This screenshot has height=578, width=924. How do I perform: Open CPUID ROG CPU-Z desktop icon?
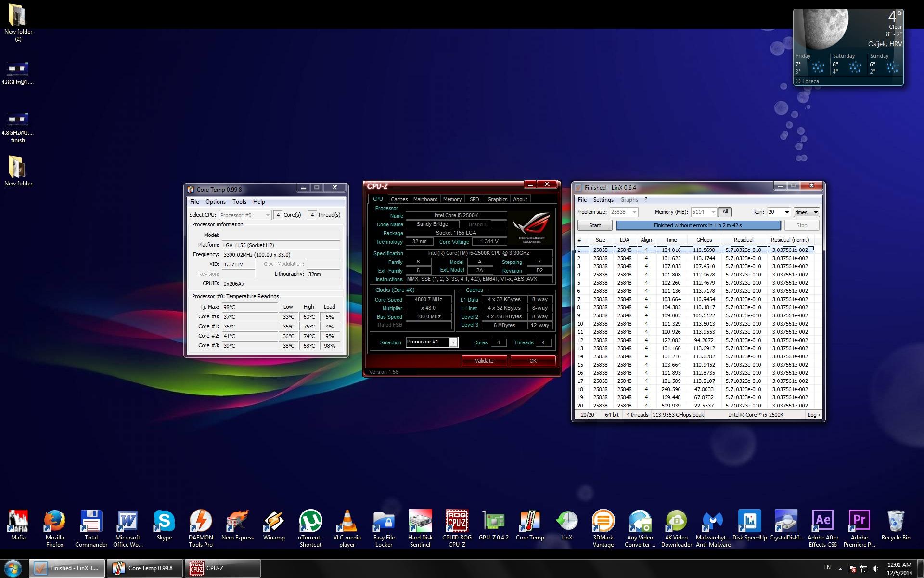pyautogui.click(x=457, y=528)
